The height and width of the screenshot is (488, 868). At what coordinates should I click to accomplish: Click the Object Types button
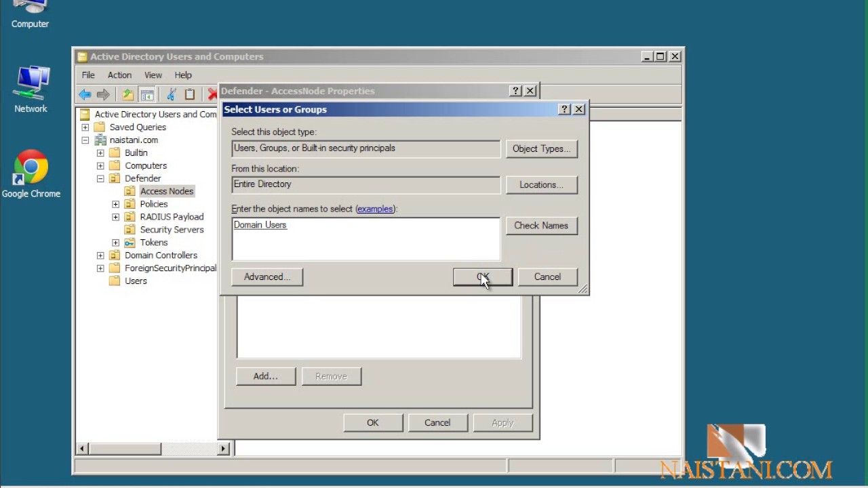coord(541,149)
